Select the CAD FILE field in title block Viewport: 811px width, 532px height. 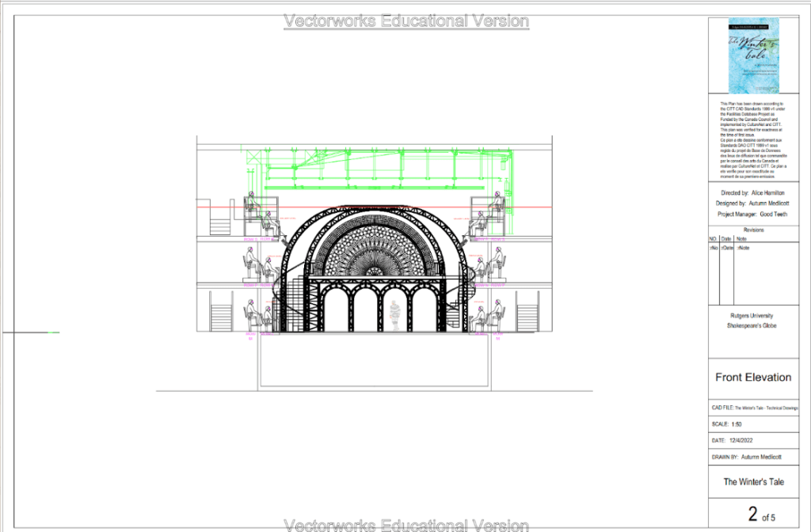(753, 408)
